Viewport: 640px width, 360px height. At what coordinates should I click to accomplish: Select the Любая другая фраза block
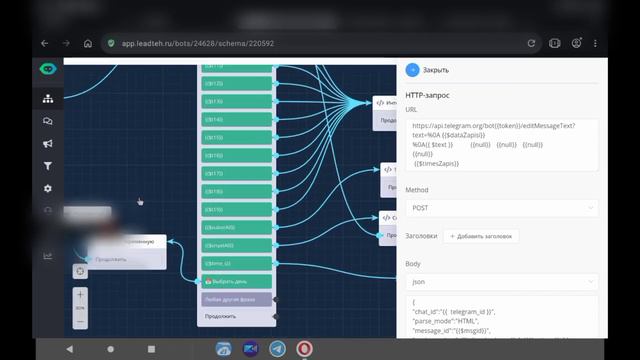coord(236,299)
